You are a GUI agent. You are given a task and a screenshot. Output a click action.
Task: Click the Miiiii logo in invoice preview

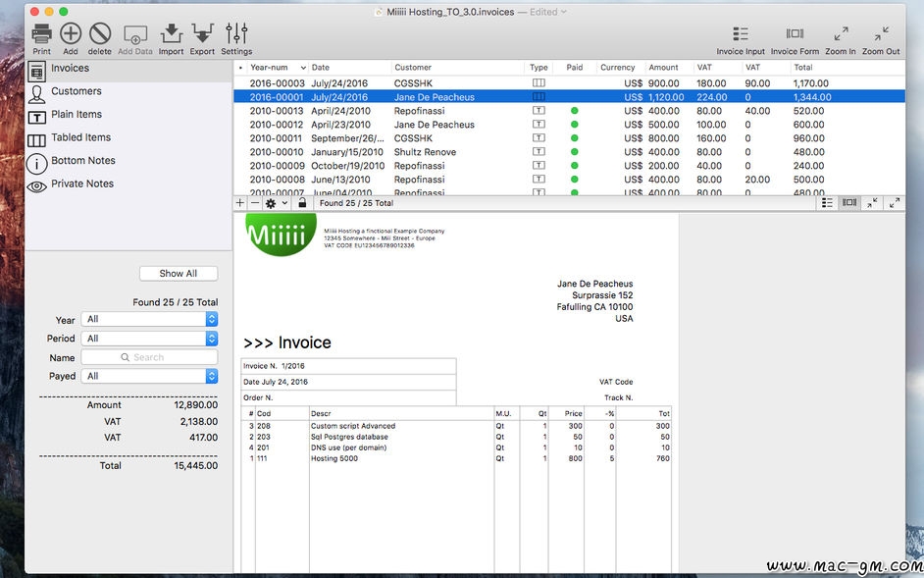coord(282,235)
